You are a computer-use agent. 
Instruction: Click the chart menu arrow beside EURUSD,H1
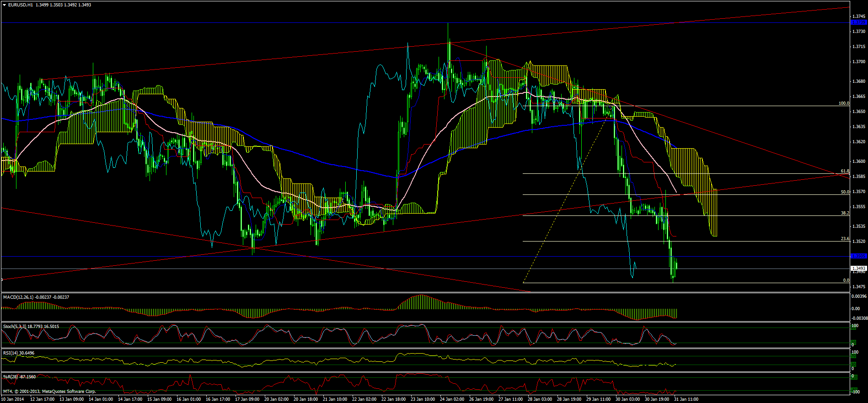[4, 5]
